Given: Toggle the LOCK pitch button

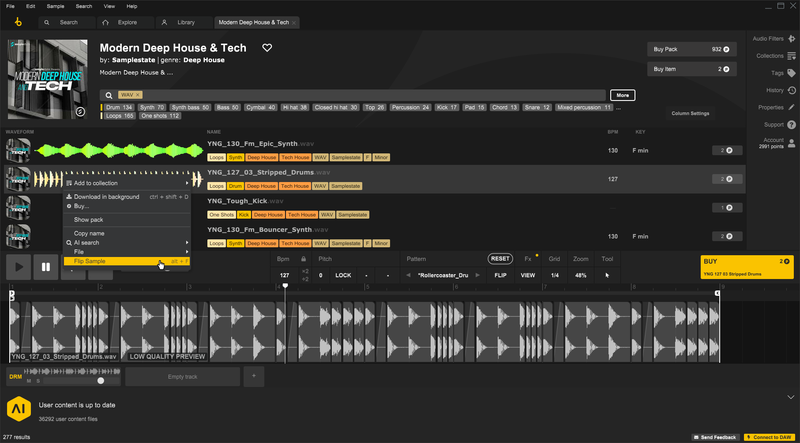Looking at the screenshot, I should click(x=343, y=275).
